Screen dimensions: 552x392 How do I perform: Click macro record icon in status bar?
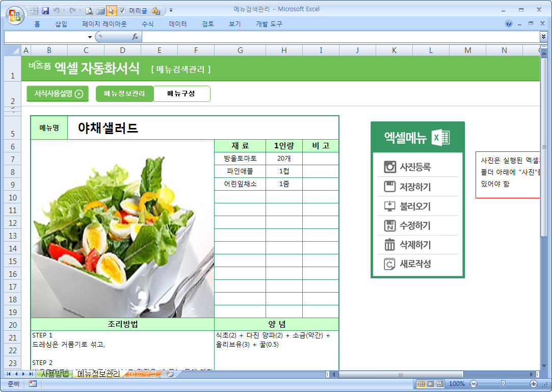33,383
